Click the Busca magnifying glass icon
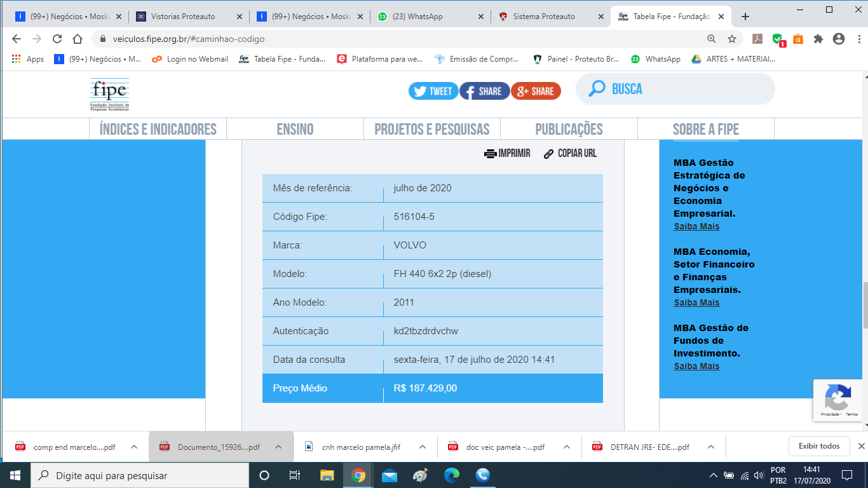Screen dimensions: 868x488 tap(597, 89)
